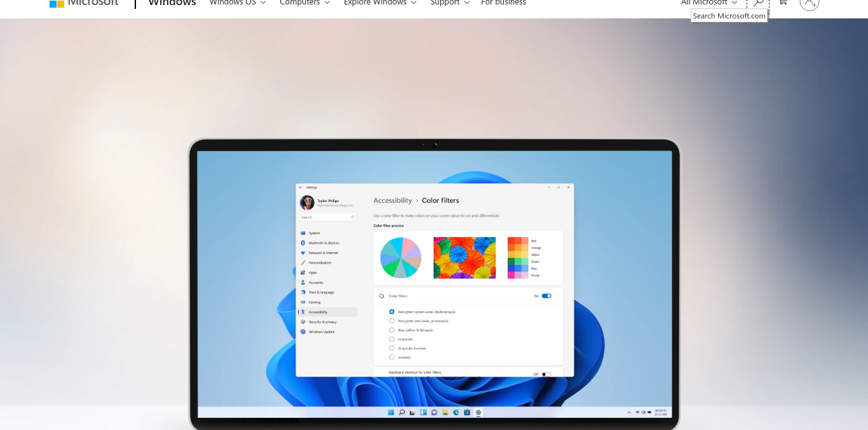Open Security & privacy in Settings sidebar

pyautogui.click(x=327, y=322)
